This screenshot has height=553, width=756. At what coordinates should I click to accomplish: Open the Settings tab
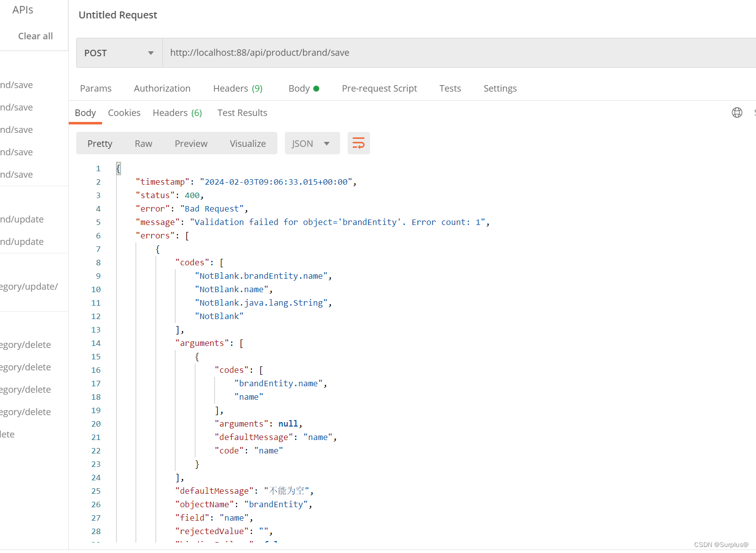coord(500,88)
